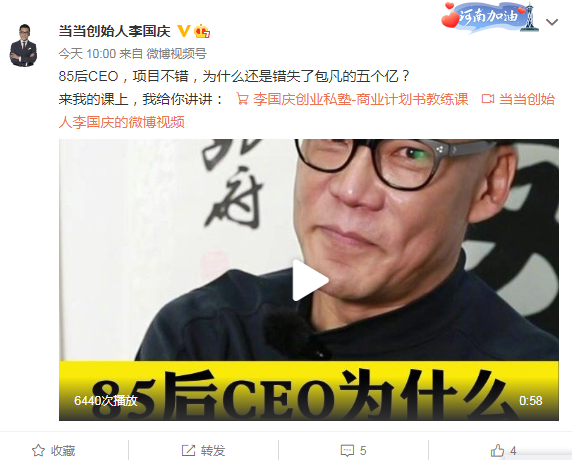Click the 转发 repost label

213,451
